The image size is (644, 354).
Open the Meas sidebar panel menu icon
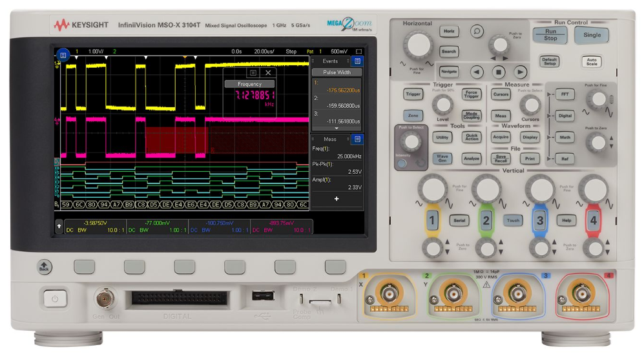[x=357, y=140]
